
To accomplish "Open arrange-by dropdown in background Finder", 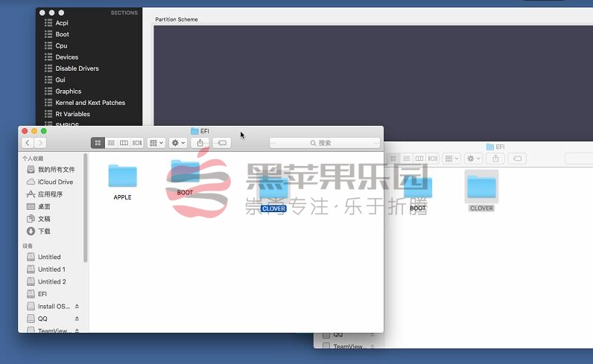I will 451,159.
